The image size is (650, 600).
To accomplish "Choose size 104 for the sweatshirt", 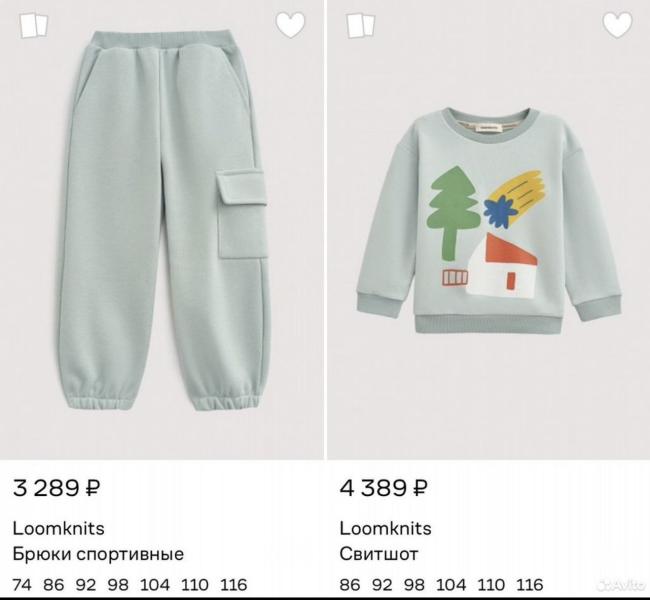I will tap(451, 585).
